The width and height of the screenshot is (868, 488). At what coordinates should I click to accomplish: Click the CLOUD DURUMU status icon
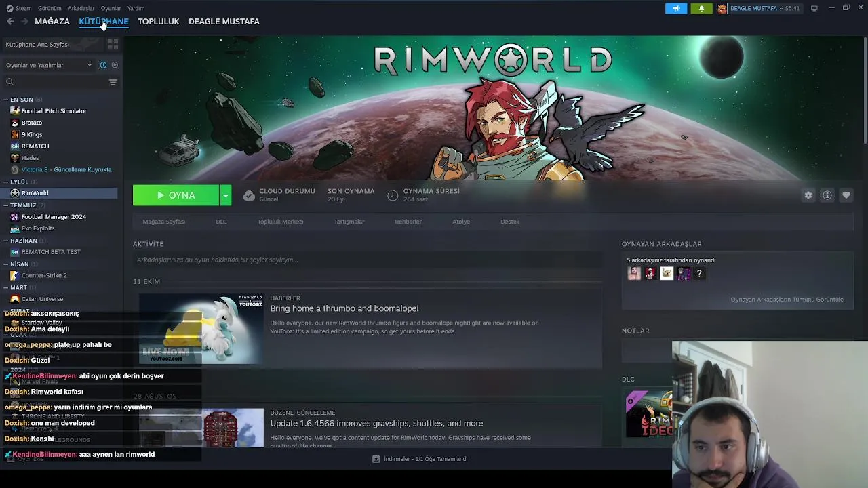[249, 195]
